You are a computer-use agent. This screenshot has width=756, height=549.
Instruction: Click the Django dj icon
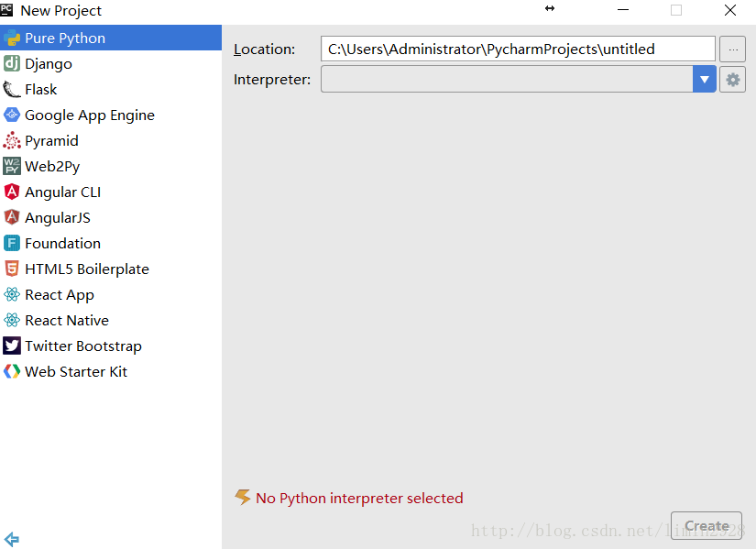(x=12, y=63)
